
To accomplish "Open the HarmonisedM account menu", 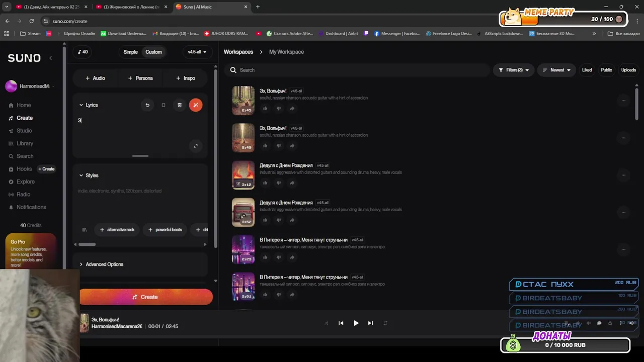I will point(30,86).
